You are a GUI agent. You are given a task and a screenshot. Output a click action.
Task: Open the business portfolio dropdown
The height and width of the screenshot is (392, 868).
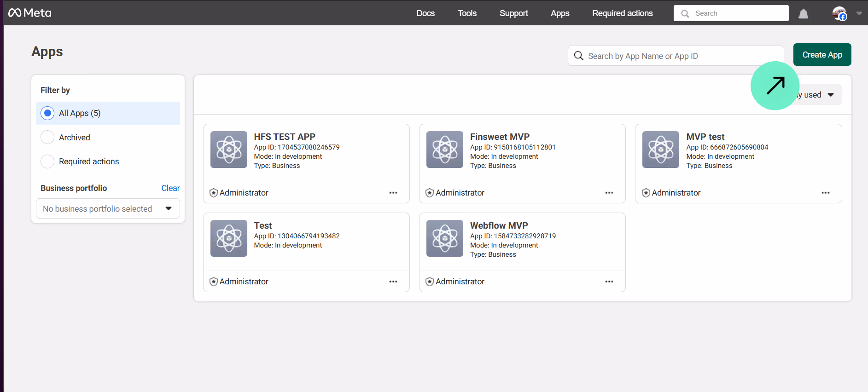[x=108, y=209]
